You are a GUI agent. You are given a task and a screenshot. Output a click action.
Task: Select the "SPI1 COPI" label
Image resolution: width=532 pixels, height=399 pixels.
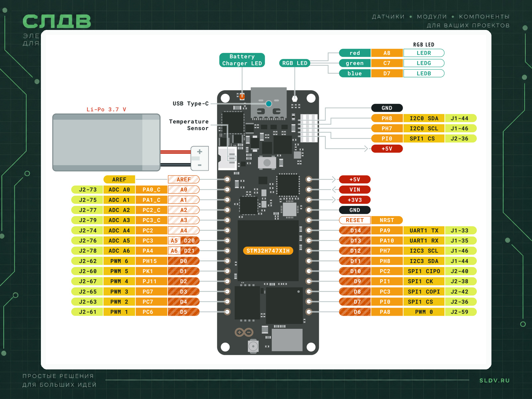pyautogui.click(x=424, y=292)
